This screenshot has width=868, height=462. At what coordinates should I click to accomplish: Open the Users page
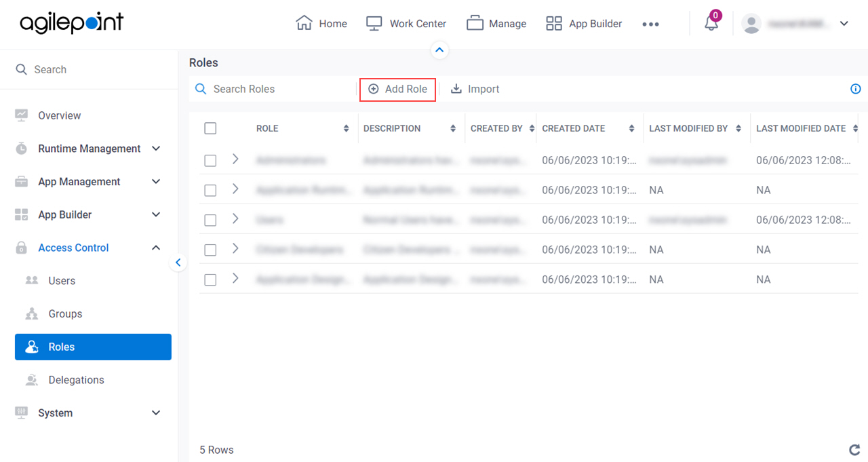pos(62,281)
